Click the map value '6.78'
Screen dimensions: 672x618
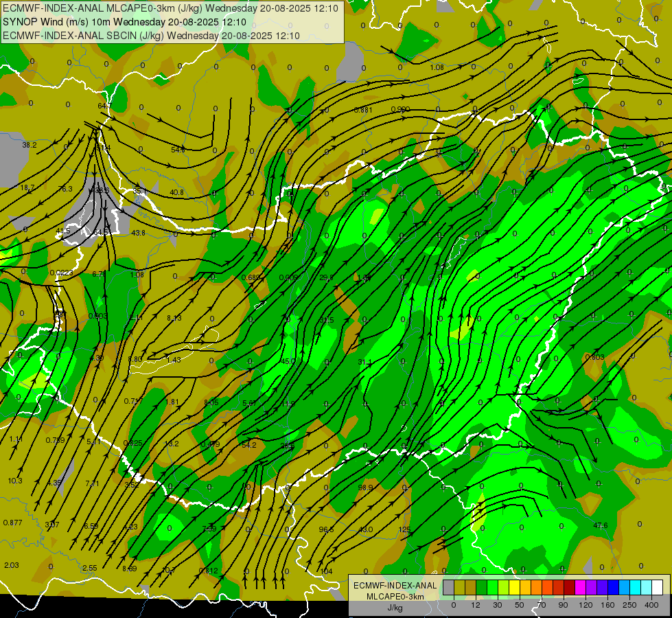[x=99, y=274]
